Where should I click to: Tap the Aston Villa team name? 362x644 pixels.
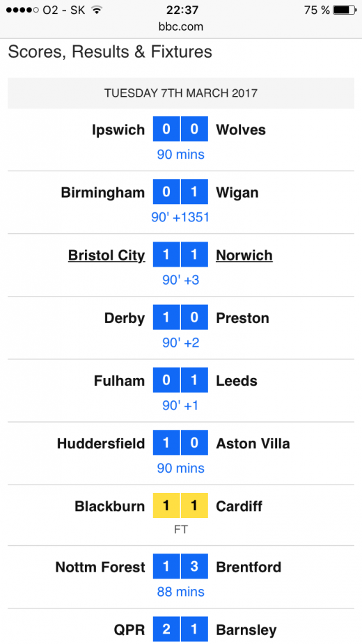pos(253,443)
